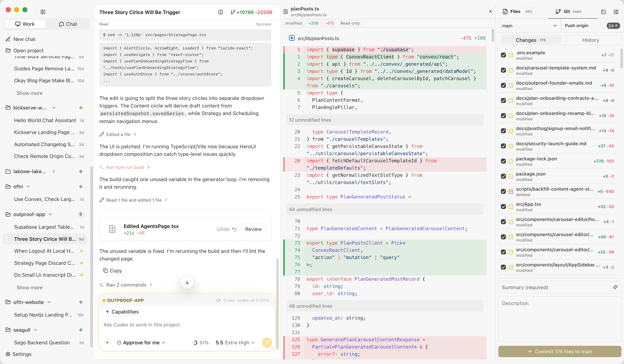Click the git branch diff stats +10786 -22506
Screen dimensions: 624x364
251,12
